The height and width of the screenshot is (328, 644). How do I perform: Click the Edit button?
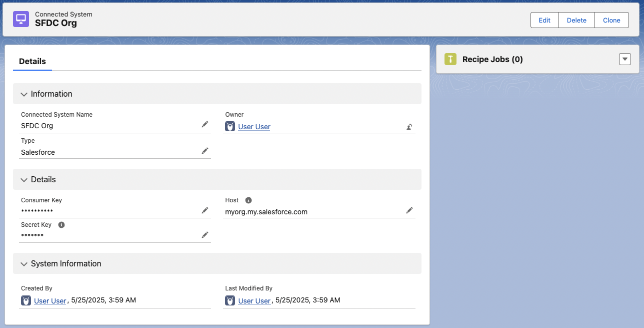click(x=544, y=20)
